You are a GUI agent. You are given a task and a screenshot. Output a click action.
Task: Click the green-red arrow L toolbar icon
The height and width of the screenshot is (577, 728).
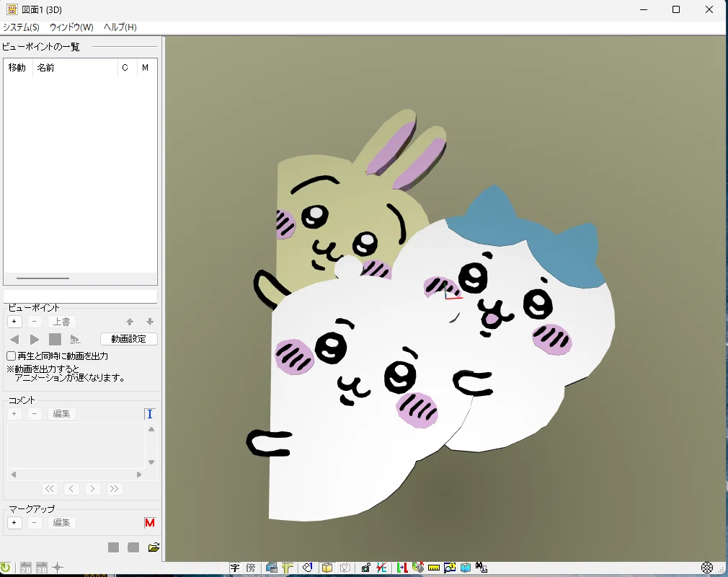402,568
